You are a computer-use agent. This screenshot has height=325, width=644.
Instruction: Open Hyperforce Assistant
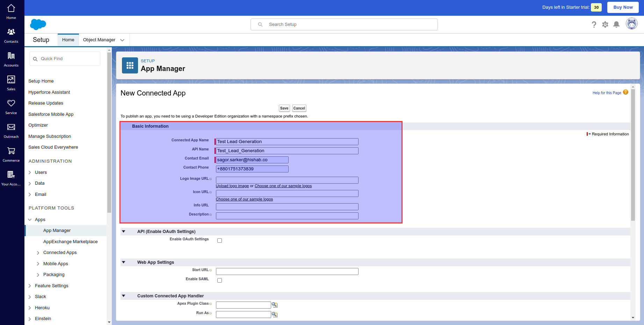point(49,92)
